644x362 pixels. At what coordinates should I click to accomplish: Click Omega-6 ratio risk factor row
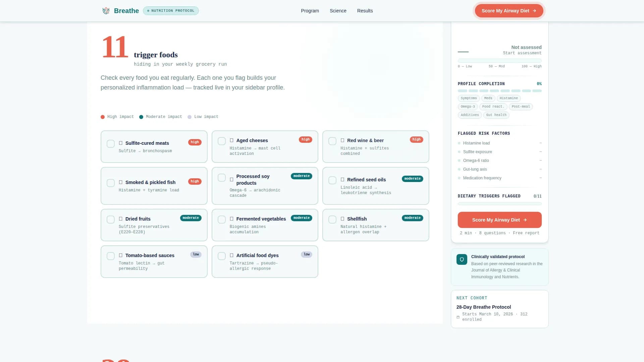pos(499,161)
